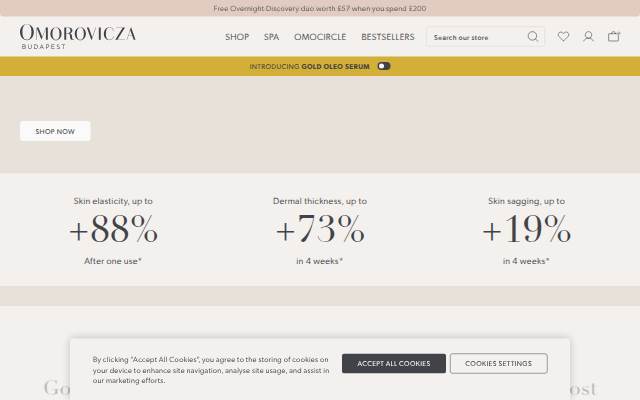This screenshot has width=640, height=400.
Task: Click the 'Dermal thickness, up to' label
Action: (320, 201)
